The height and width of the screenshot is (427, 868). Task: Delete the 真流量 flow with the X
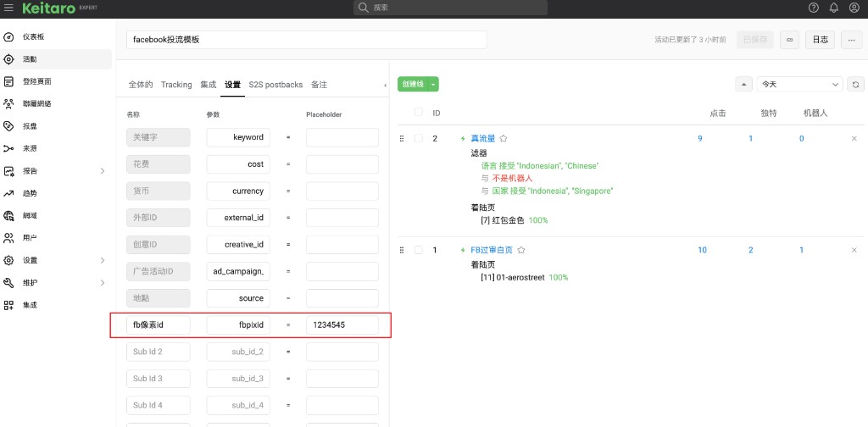[854, 139]
